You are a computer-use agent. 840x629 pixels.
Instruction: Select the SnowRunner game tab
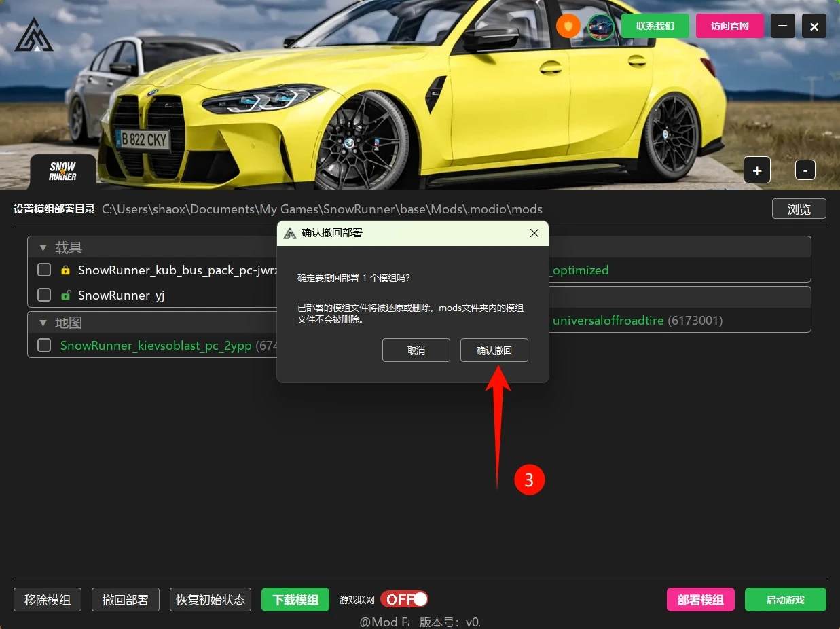(x=62, y=172)
